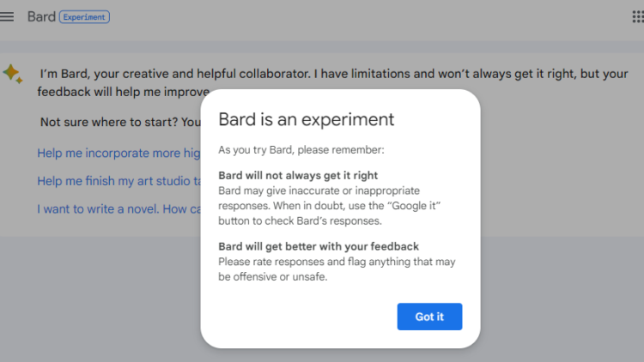Click the 'Please rate responses and flag' paragraph
This screenshot has height=362, width=644.
pyautogui.click(x=337, y=269)
